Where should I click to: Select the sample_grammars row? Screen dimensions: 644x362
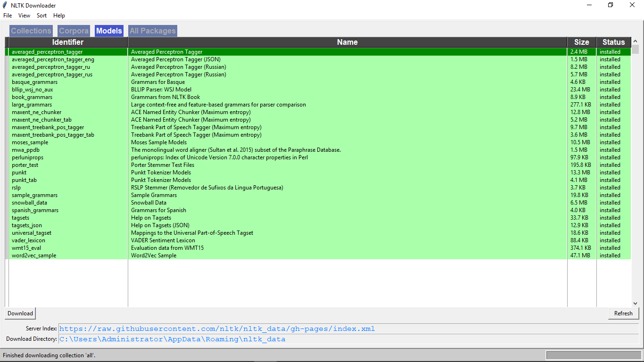click(x=320, y=195)
